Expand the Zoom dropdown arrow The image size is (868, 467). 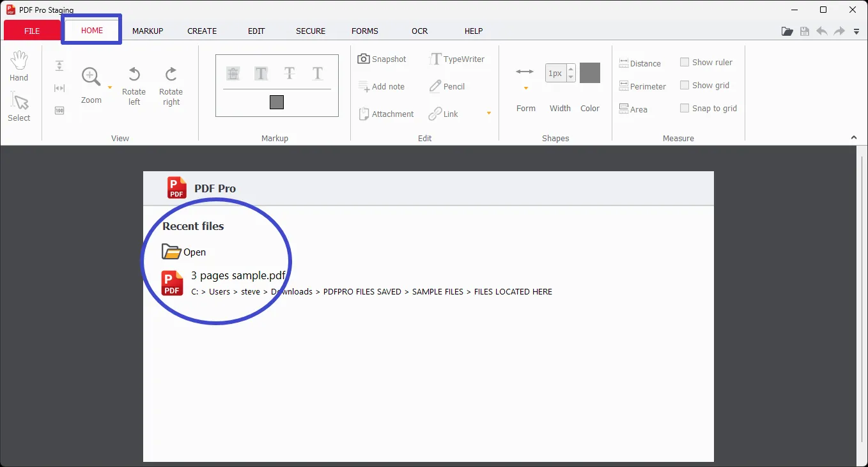point(110,88)
